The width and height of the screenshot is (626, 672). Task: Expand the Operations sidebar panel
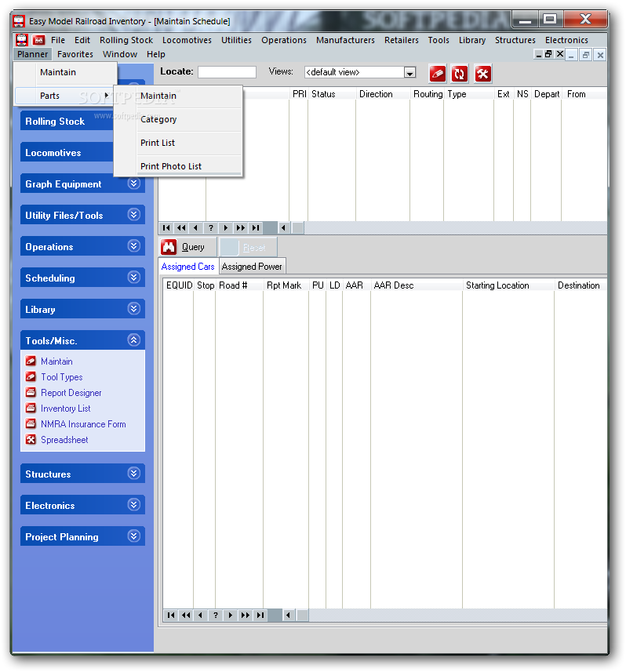(x=134, y=246)
